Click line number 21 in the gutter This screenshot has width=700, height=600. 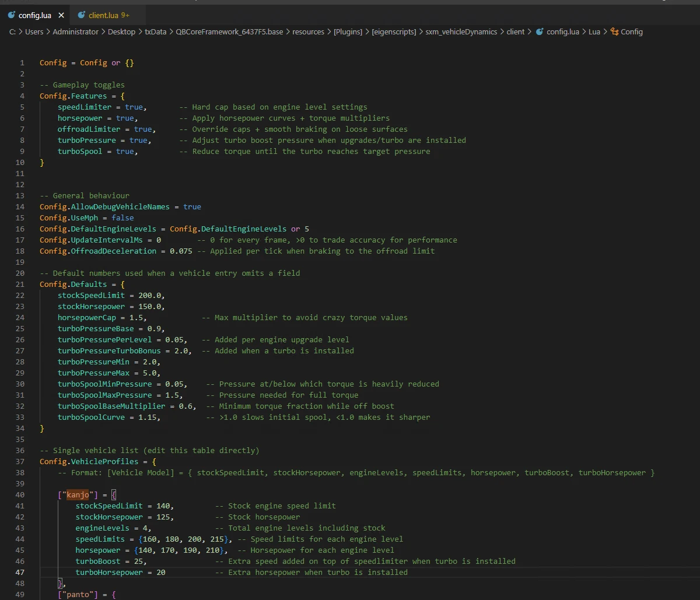(20, 284)
